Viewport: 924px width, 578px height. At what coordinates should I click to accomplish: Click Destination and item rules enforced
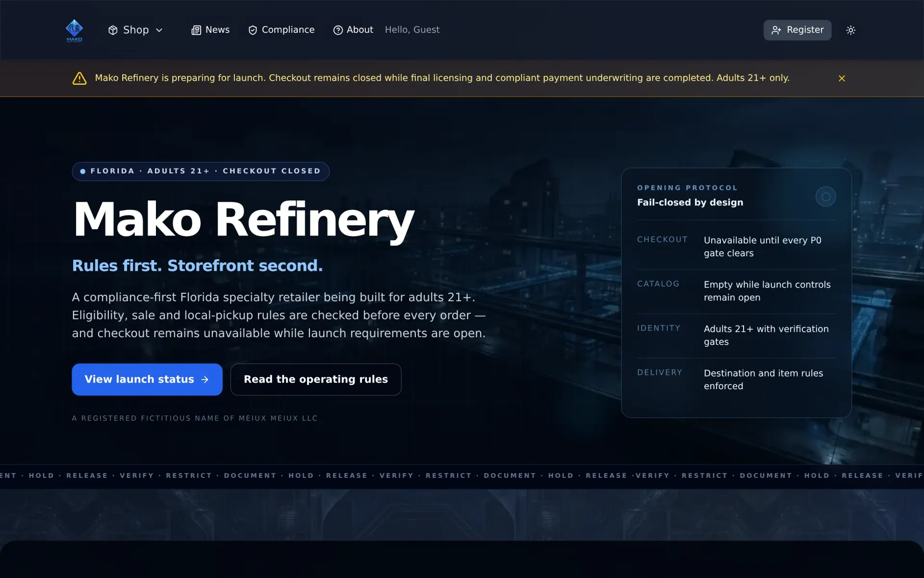click(763, 380)
